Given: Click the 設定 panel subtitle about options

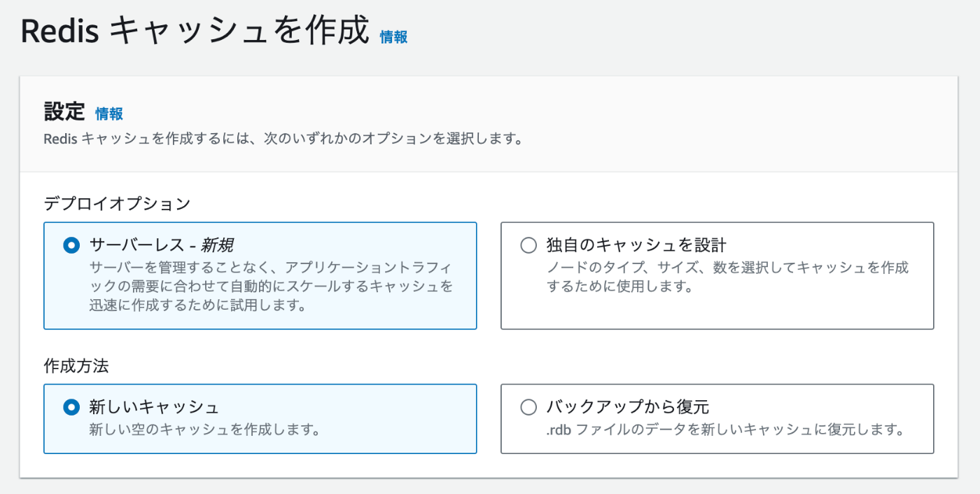Looking at the screenshot, I should [x=283, y=139].
